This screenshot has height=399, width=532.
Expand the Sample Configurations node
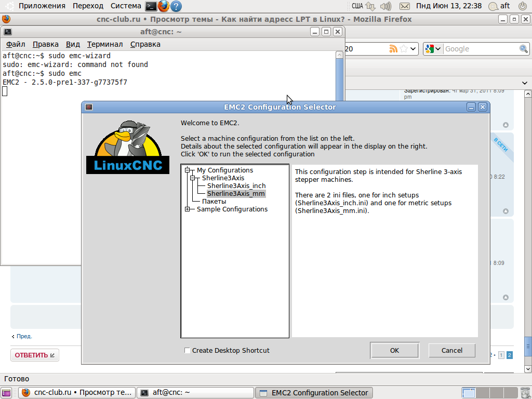187,209
